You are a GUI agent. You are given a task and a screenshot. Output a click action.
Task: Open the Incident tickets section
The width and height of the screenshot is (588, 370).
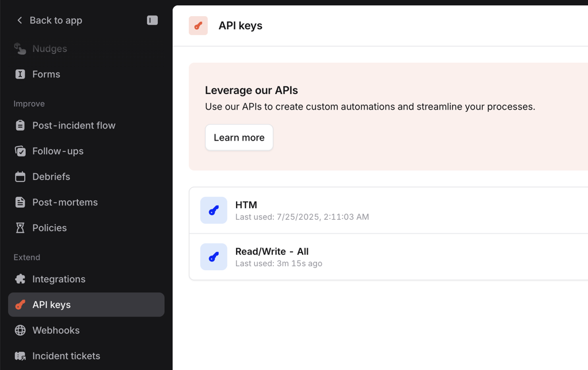click(66, 356)
